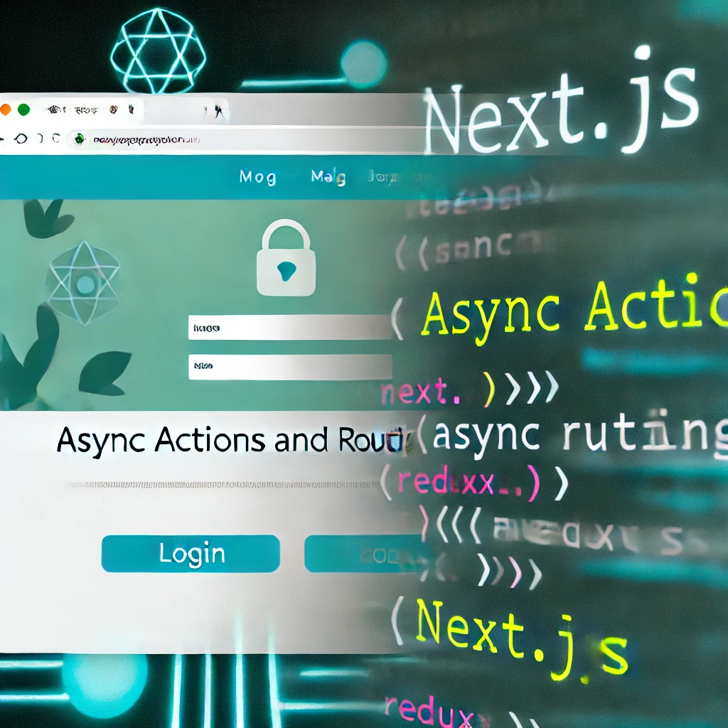Screen dimensions: 728x728
Task: Switch to the open browser tab
Action: pyautogui.click(x=85, y=108)
